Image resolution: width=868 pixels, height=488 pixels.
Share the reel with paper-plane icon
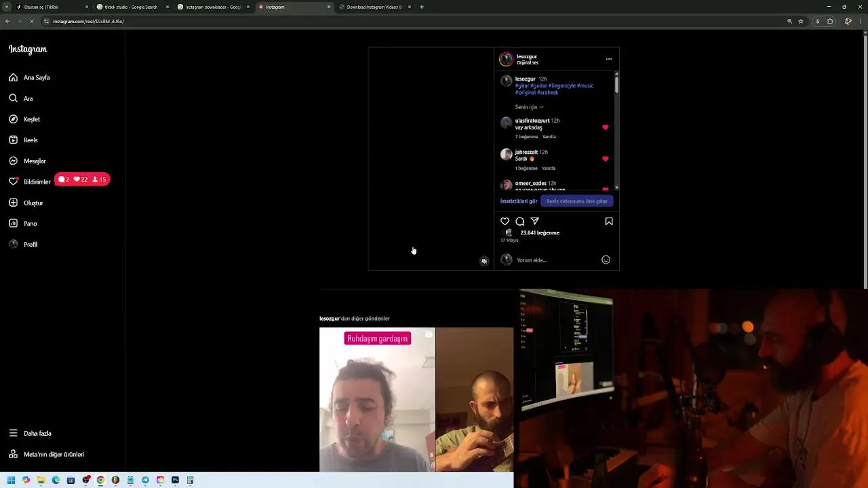click(535, 222)
